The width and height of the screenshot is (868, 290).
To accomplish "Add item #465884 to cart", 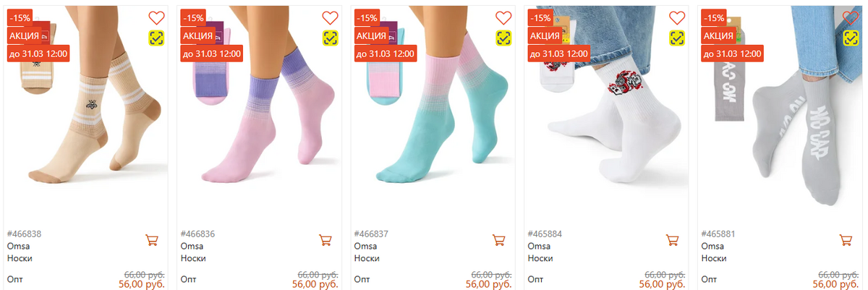I will click(673, 240).
